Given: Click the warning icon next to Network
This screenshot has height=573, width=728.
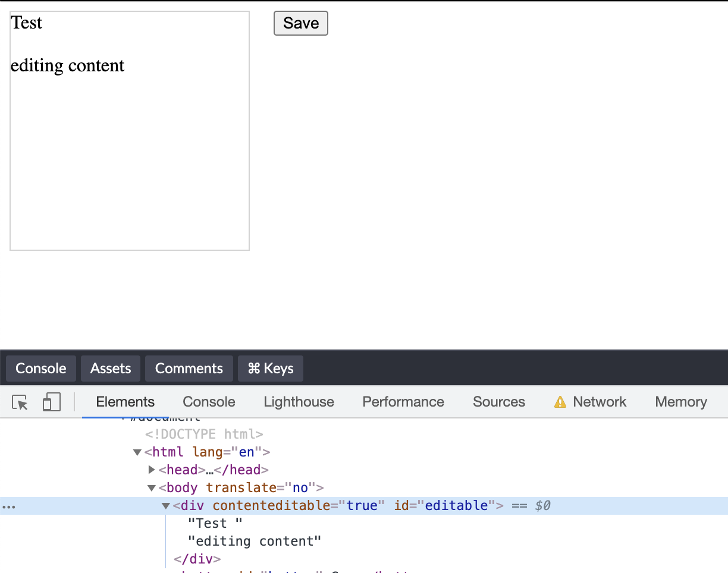Looking at the screenshot, I should [560, 402].
